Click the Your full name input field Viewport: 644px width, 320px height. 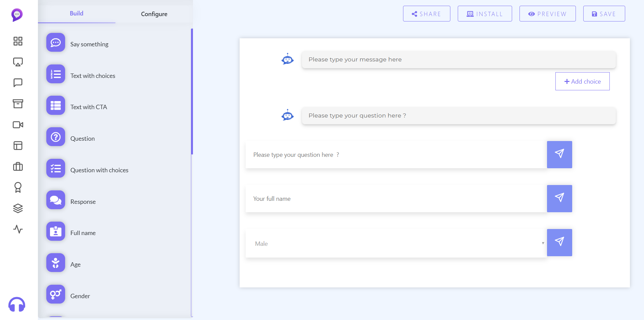(x=396, y=199)
